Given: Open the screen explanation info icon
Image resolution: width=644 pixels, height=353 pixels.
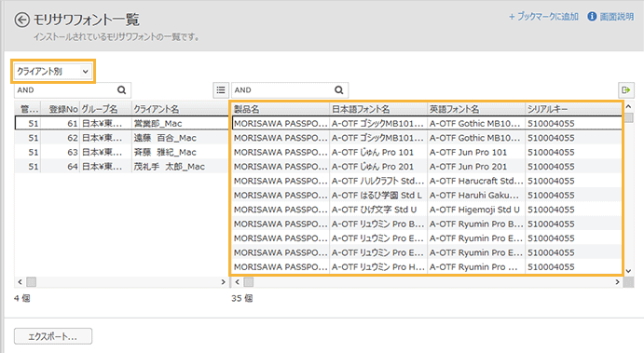Looking at the screenshot, I should 592,17.
